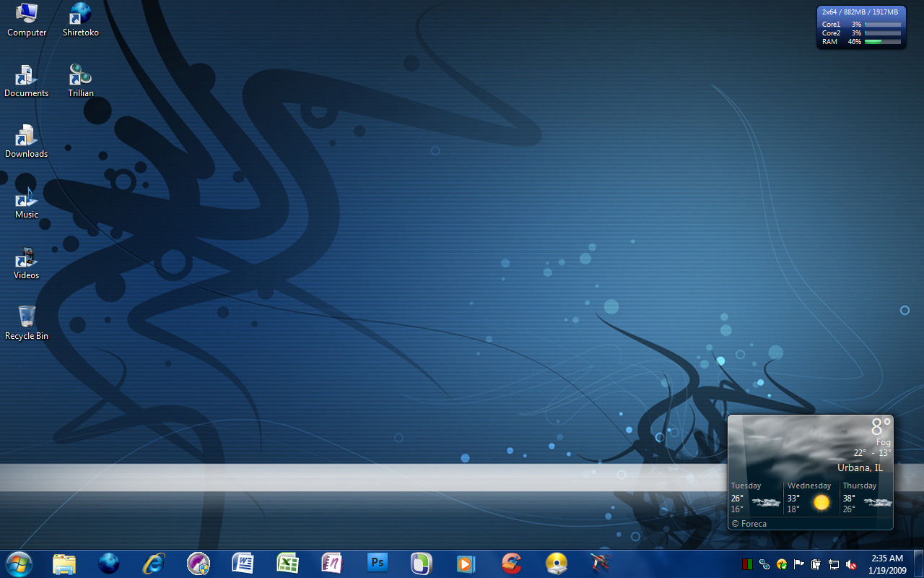Click the RAM usage bar in the gadget
Viewport: 924px width, 578px height.
(x=882, y=42)
